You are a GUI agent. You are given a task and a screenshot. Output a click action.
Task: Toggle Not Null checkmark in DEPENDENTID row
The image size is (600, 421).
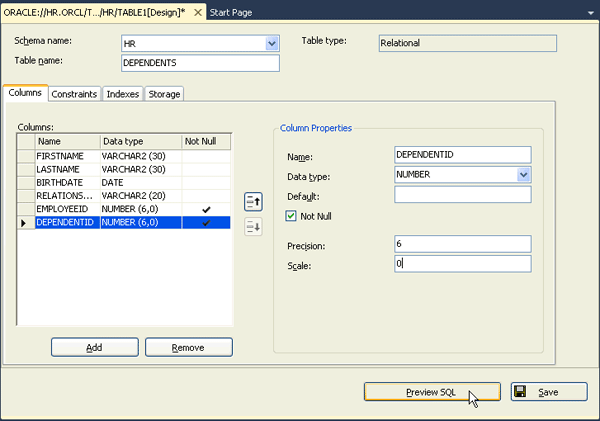point(206,222)
